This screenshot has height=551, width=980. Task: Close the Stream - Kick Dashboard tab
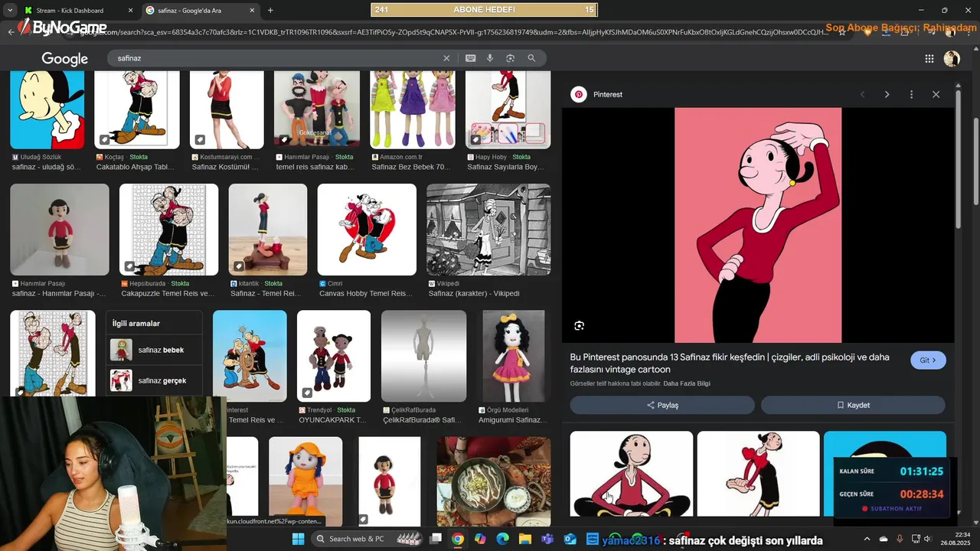tap(130, 11)
